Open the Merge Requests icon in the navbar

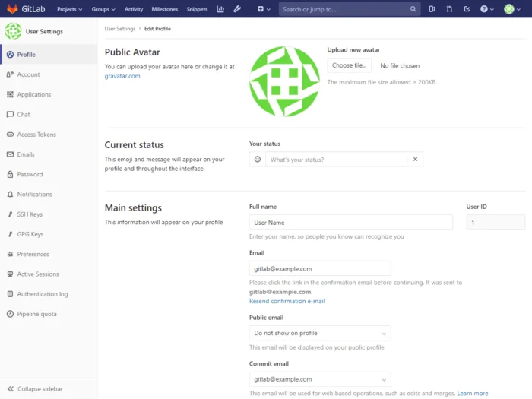pyautogui.click(x=449, y=9)
